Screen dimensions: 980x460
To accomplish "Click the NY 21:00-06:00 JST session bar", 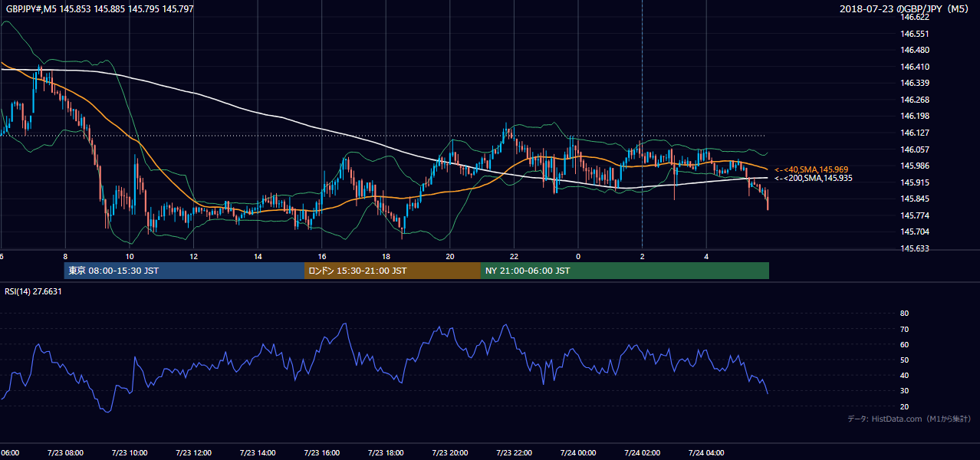I will tap(625, 271).
